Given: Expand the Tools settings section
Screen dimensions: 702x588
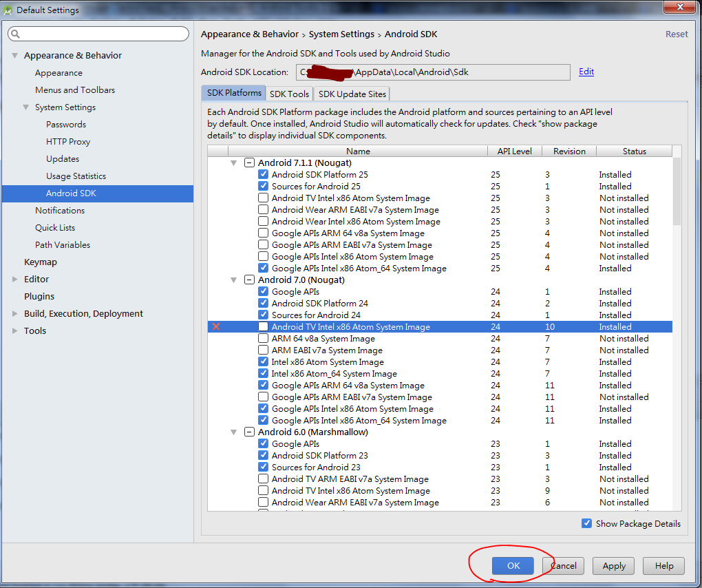Looking at the screenshot, I should click(14, 330).
